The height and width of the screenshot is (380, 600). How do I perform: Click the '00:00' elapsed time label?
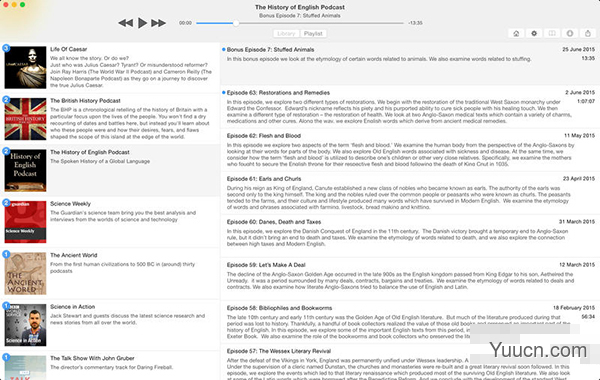(185, 23)
